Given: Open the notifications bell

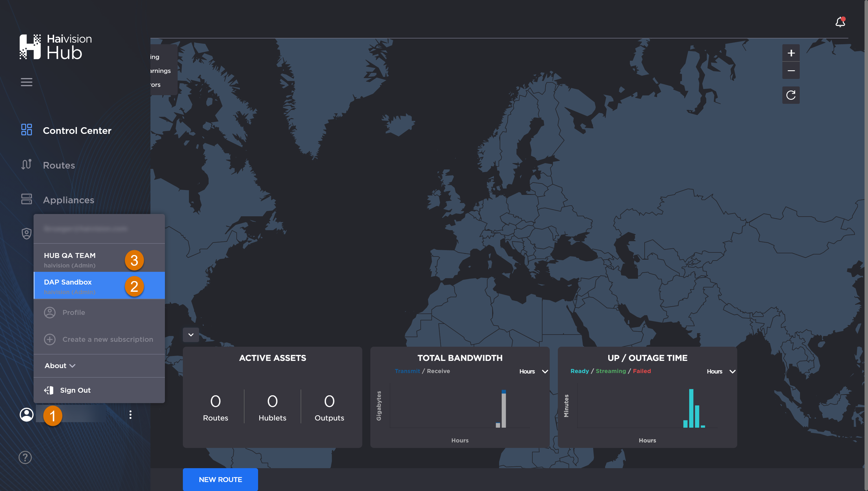Looking at the screenshot, I should coord(840,22).
